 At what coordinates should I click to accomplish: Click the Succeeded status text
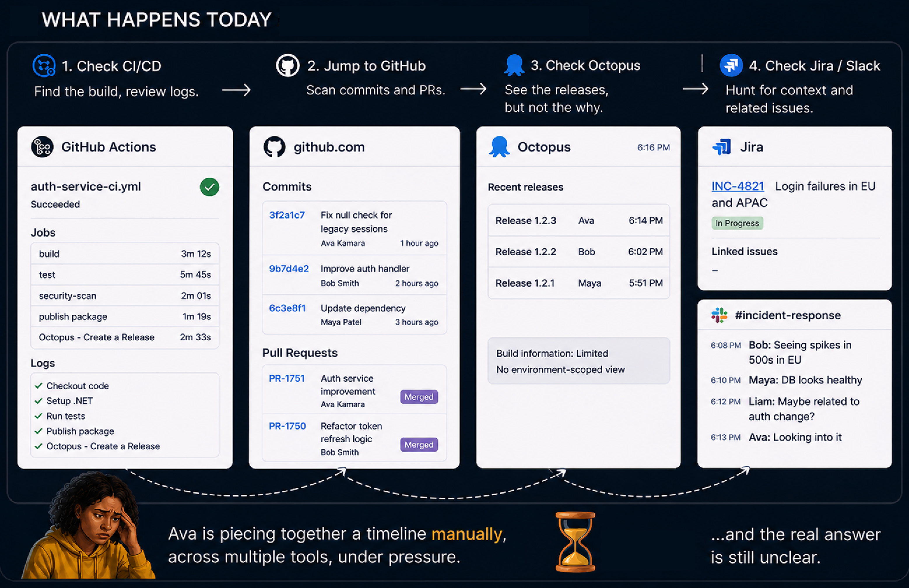tap(55, 205)
